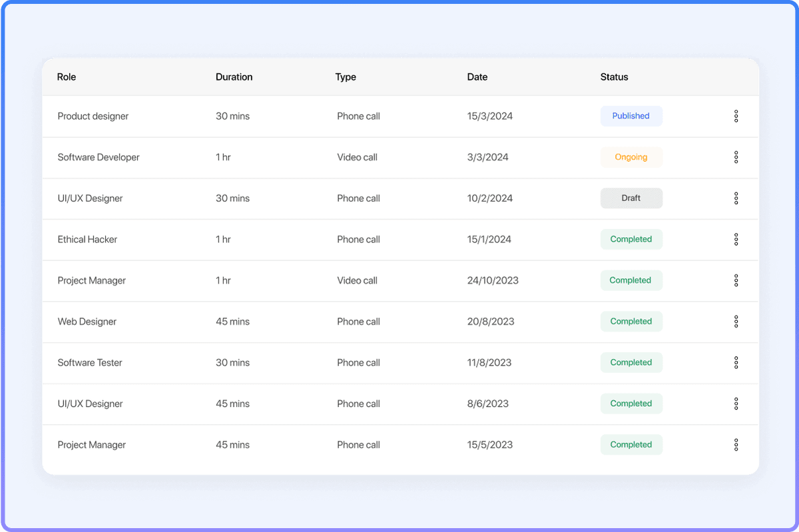Click the Status column header
The width and height of the screenshot is (799, 532).
tap(614, 77)
